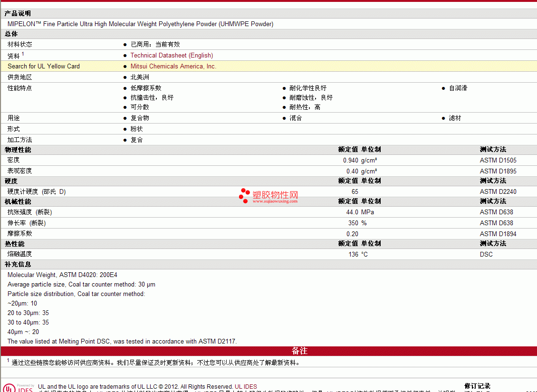Select Shore D hardness value 65

(355, 191)
